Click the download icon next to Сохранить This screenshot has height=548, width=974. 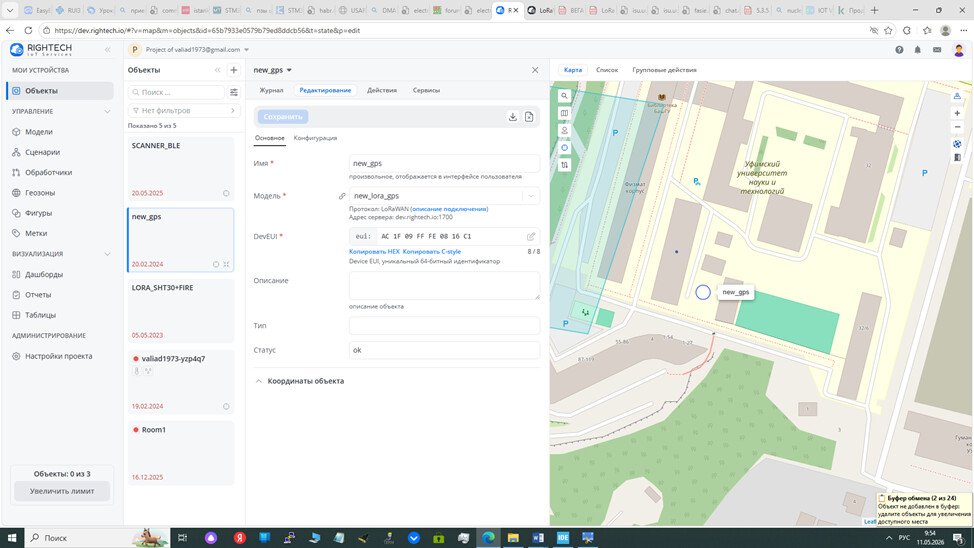pyautogui.click(x=512, y=117)
